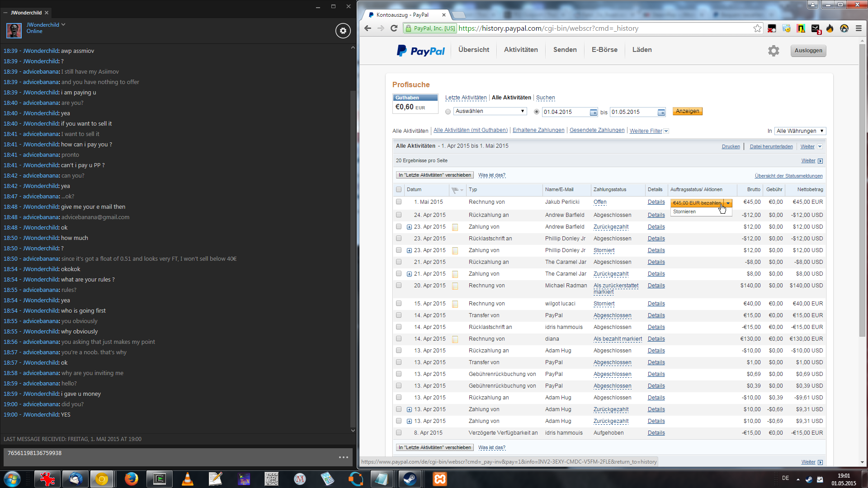This screenshot has width=868, height=488.
Task: Select the Auswählen radio button
Action: tap(448, 112)
